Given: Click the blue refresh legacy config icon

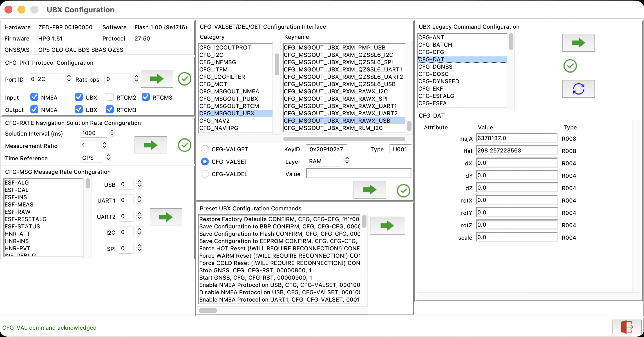Looking at the screenshot, I should (x=578, y=89).
